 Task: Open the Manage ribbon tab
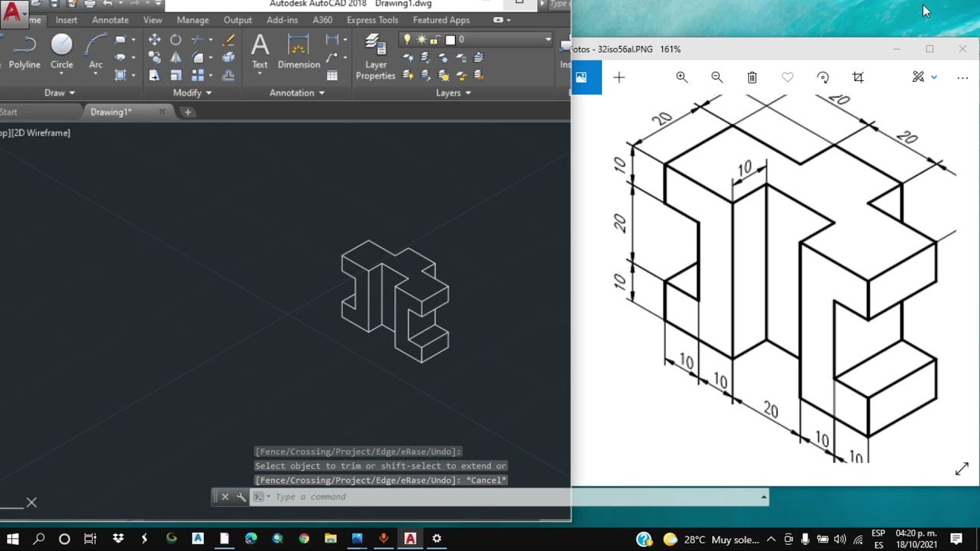coord(193,20)
